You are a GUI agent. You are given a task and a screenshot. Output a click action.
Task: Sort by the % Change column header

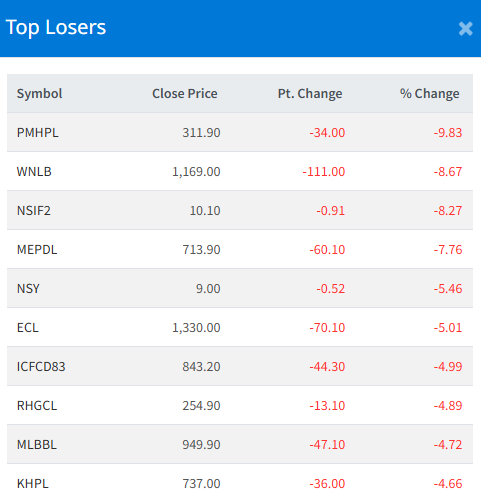tap(430, 94)
